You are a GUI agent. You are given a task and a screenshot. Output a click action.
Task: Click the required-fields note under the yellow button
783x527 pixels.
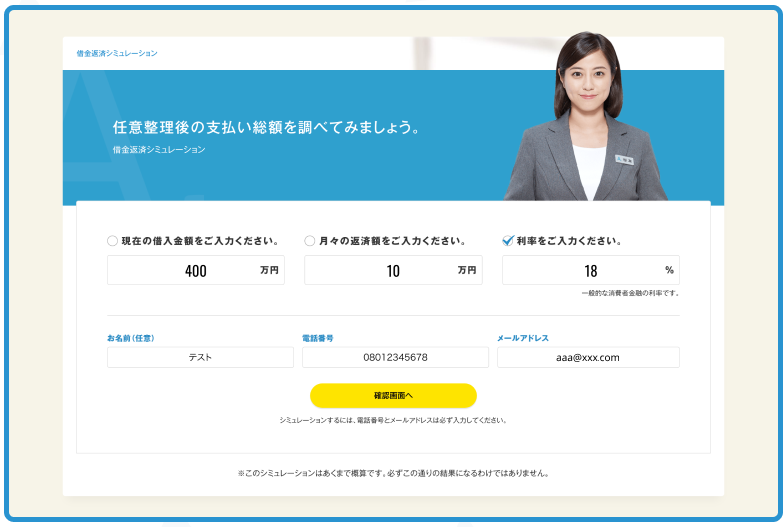click(x=393, y=420)
